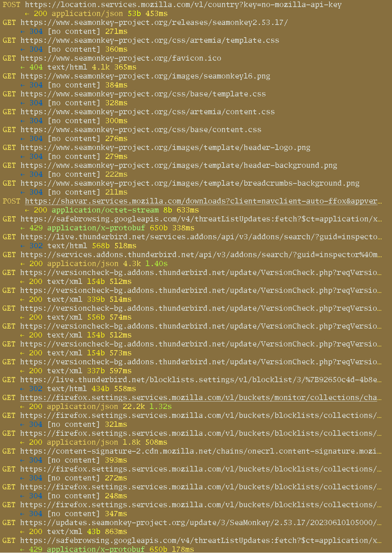
Task: Open the underlined shavar.services.mozilla.com downloads request
Action: [203, 201]
